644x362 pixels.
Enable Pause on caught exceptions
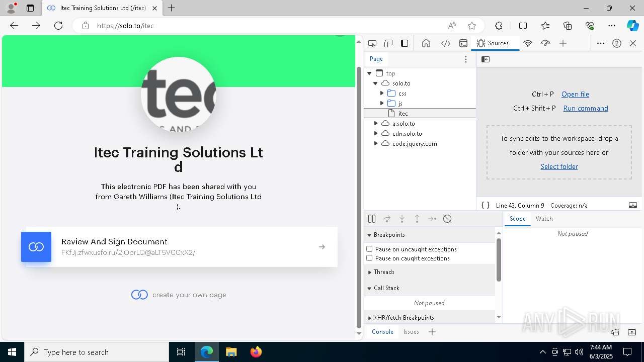[369, 258]
